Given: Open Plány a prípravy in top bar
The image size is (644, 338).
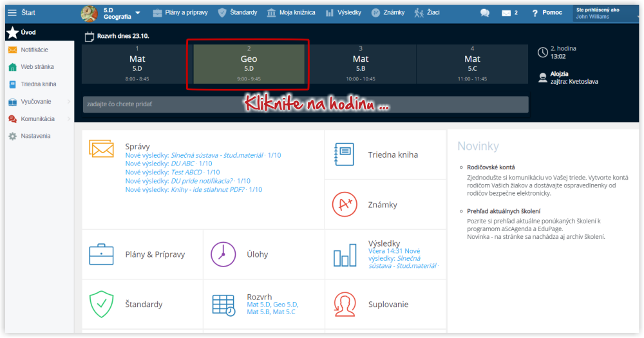Looking at the screenshot, I should (180, 13).
